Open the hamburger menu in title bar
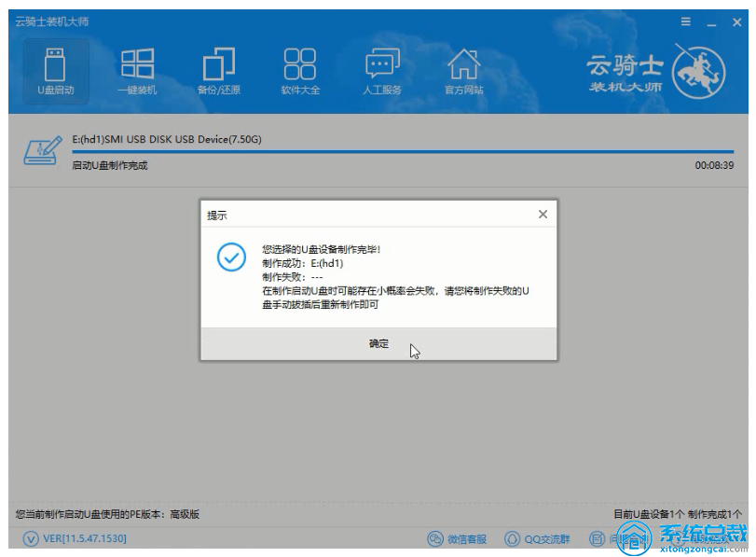The image size is (756, 557). coord(685,21)
